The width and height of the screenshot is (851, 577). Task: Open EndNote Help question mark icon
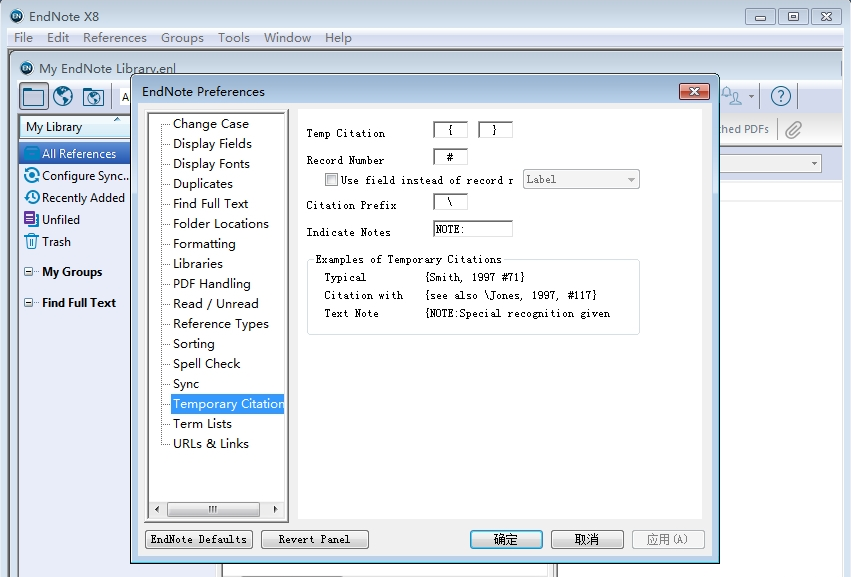[x=780, y=97]
